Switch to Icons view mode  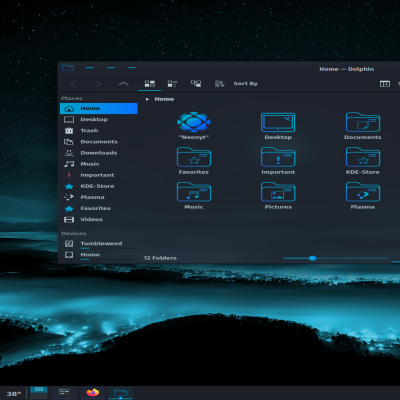pos(150,84)
